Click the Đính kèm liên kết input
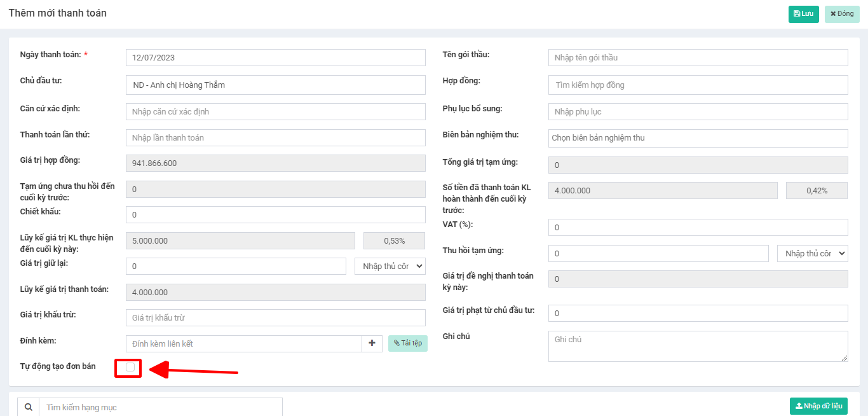Image resolution: width=868 pixels, height=416 pixels. 243,343
